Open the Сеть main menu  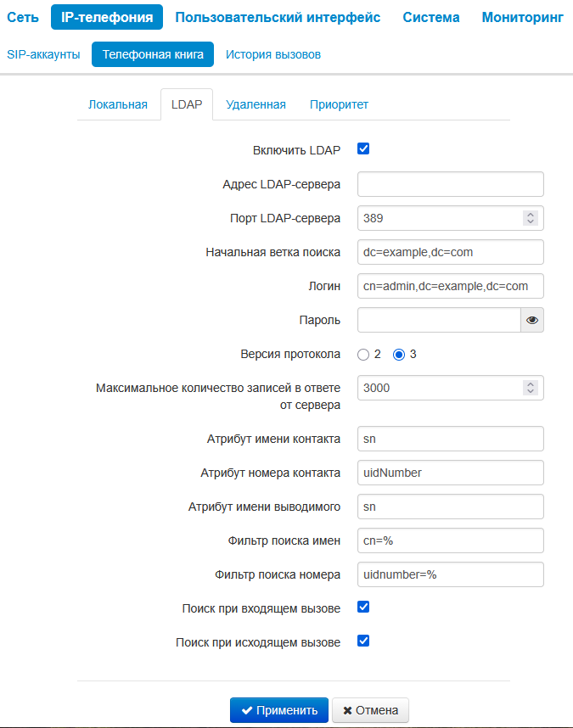tap(23, 17)
